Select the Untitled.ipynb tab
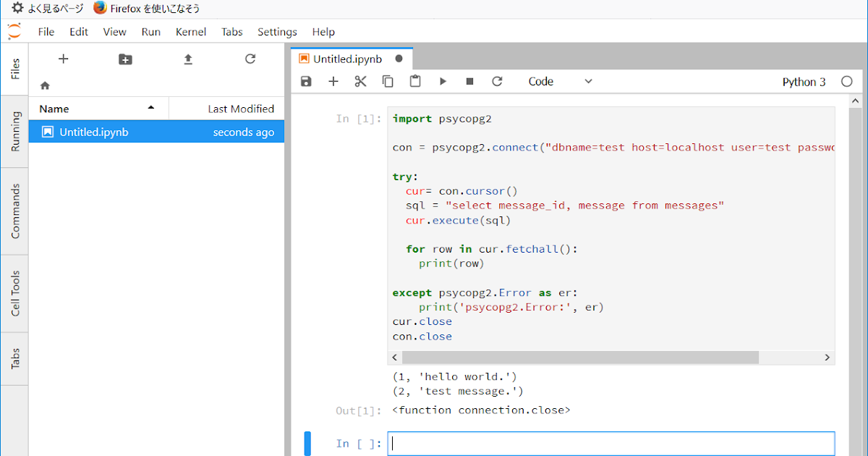 (347, 59)
